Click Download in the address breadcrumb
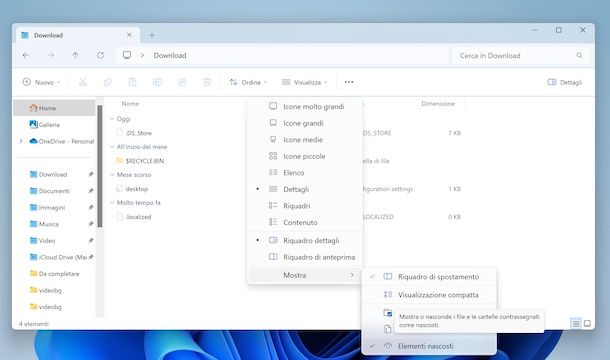610x360 pixels. pos(170,55)
